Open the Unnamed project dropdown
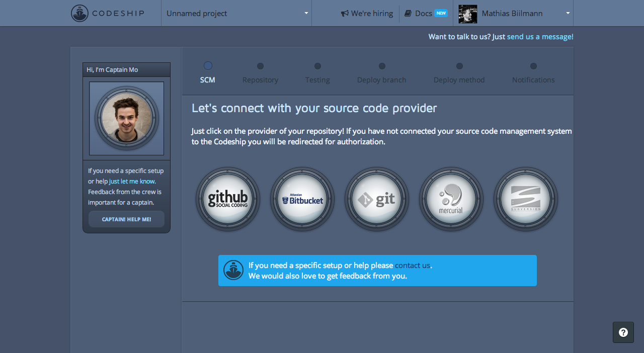Image resolution: width=644 pixels, height=353 pixels. (236, 13)
